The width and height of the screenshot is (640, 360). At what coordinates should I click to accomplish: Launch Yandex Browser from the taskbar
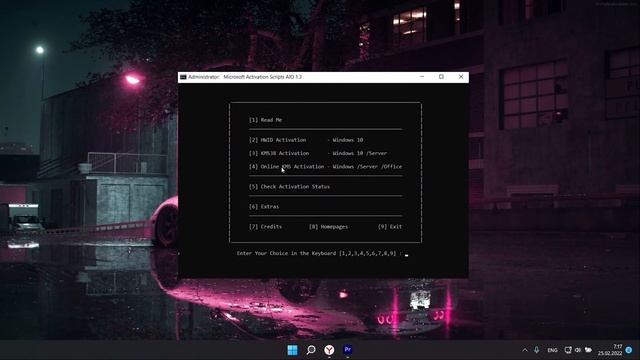coord(329,350)
